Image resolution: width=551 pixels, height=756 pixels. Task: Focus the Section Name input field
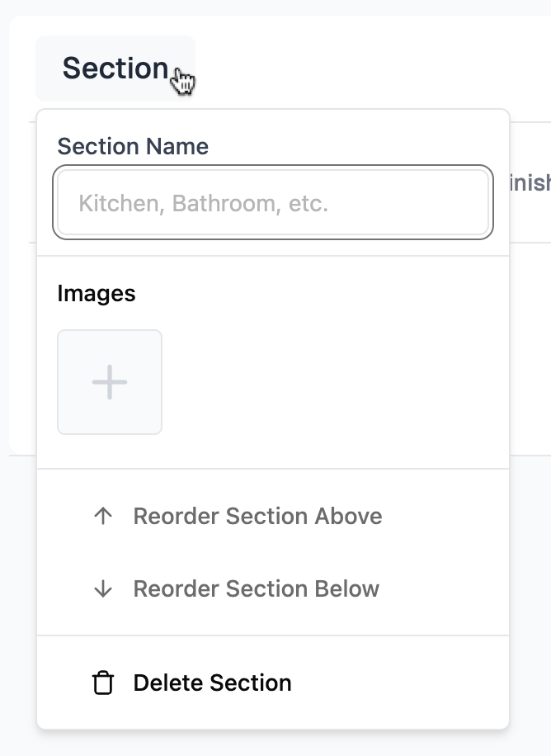(272, 203)
